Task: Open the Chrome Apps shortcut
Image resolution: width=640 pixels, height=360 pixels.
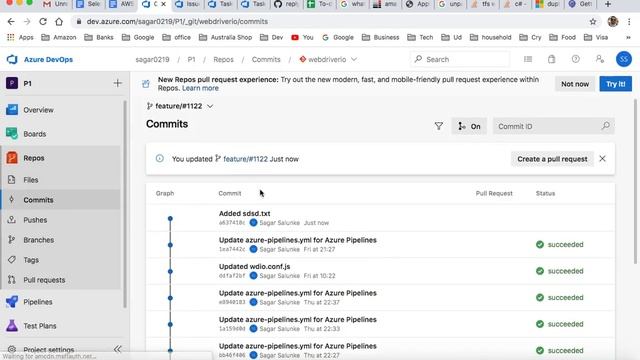Action: (20, 38)
